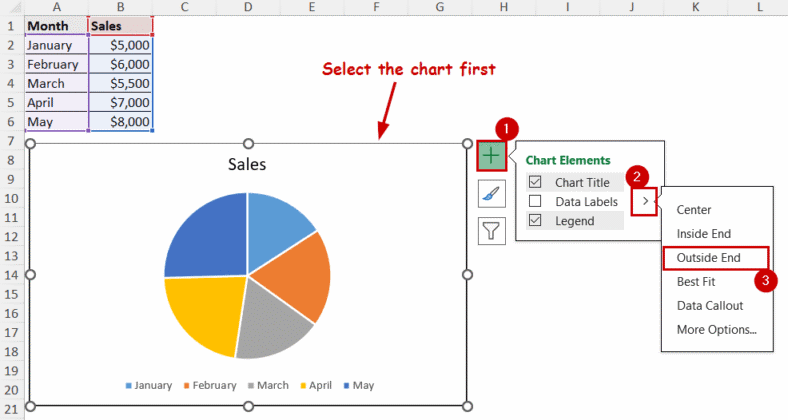Toggle the Chart Title checkbox
788x420 pixels.
pos(535,183)
